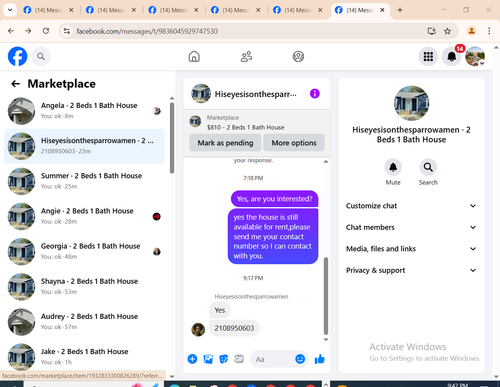Open the Chrome three-dot menu
500x387 pixels.
click(x=489, y=31)
